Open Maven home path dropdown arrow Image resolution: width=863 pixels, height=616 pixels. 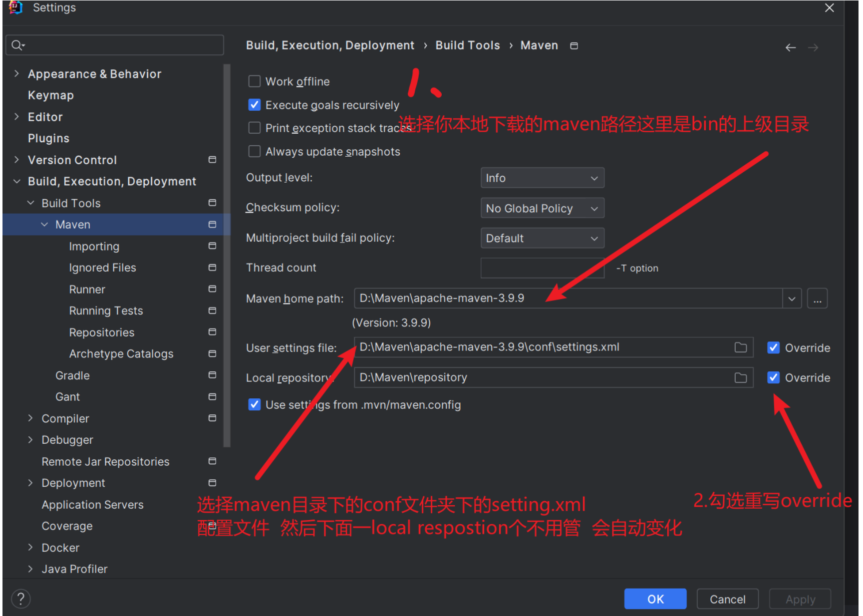click(x=792, y=299)
